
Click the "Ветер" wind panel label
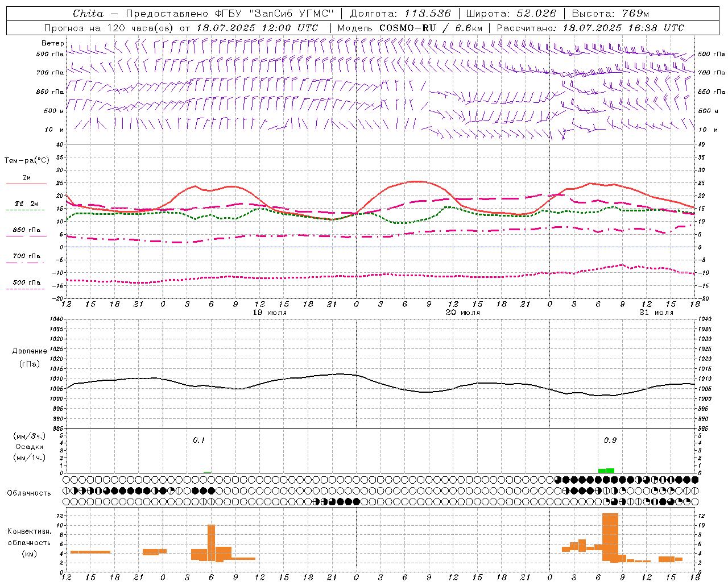(x=52, y=43)
